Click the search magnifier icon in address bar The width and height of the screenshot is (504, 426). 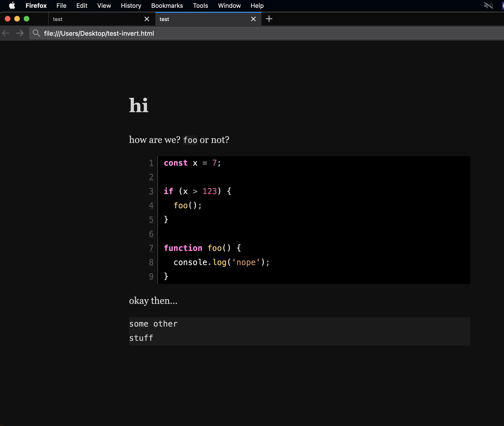(36, 33)
